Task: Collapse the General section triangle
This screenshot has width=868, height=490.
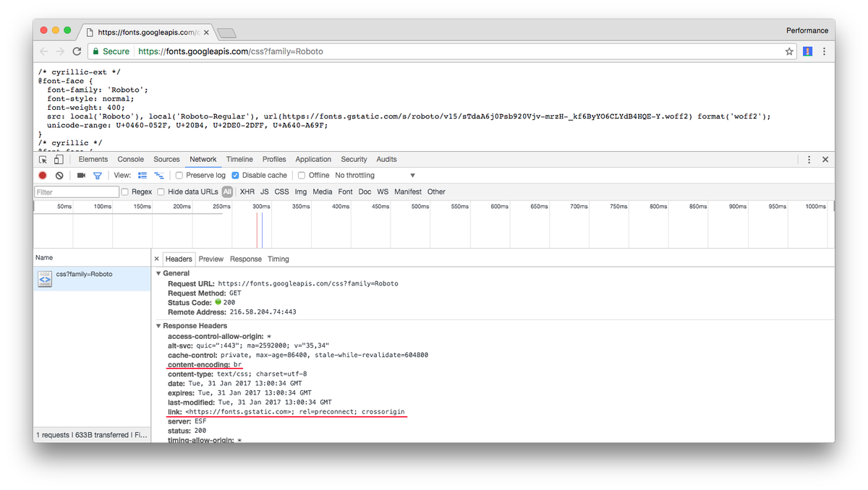Action: [158, 274]
